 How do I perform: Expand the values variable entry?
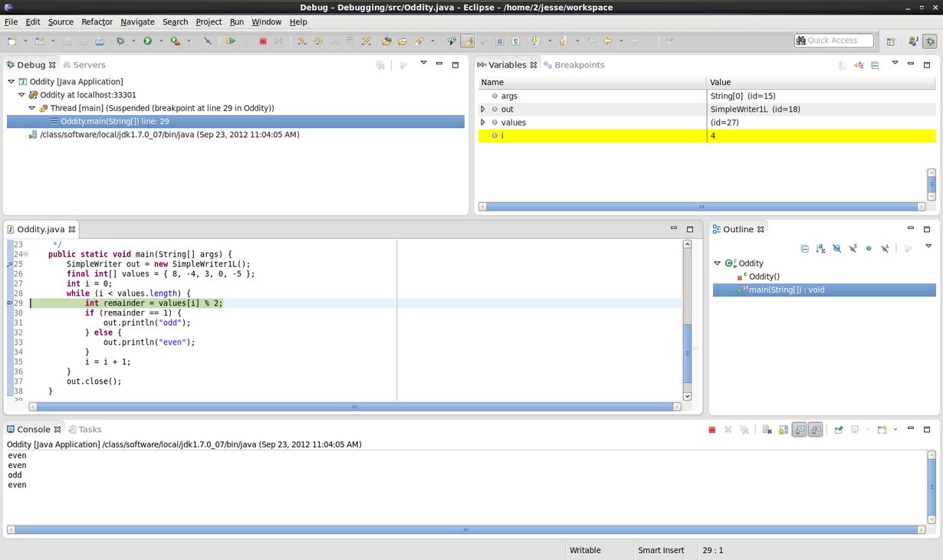click(x=483, y=122)
